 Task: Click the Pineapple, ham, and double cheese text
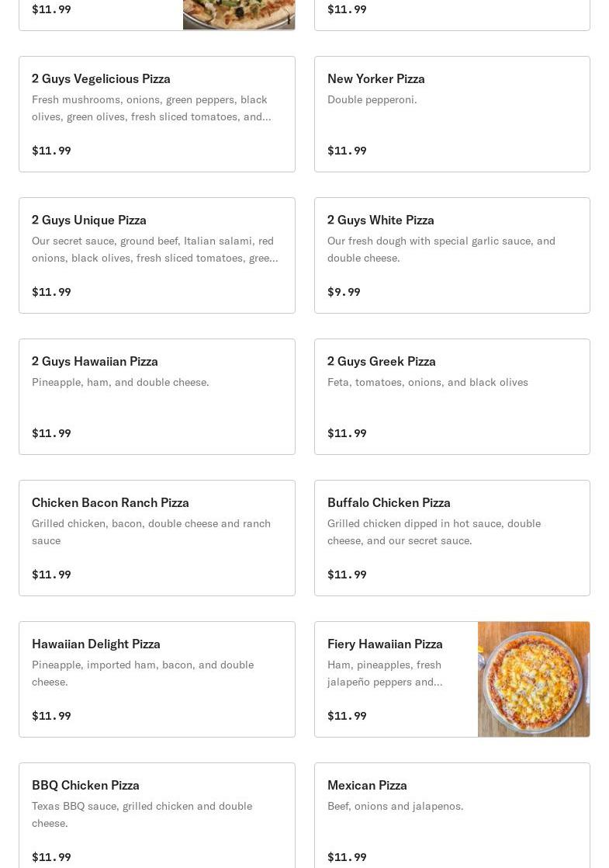120,382
